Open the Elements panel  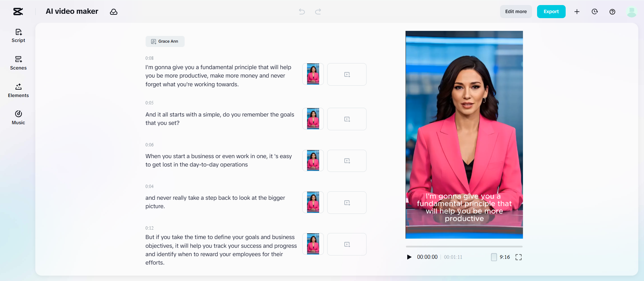(x=18, y=91)
